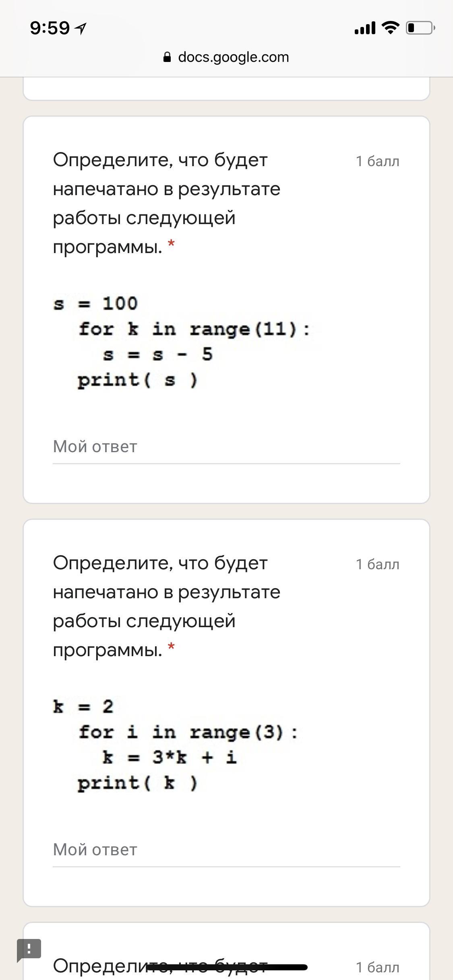453x980 pixels.
Task: Tap the 1 балл label of third question
Action: coord(378,968)
